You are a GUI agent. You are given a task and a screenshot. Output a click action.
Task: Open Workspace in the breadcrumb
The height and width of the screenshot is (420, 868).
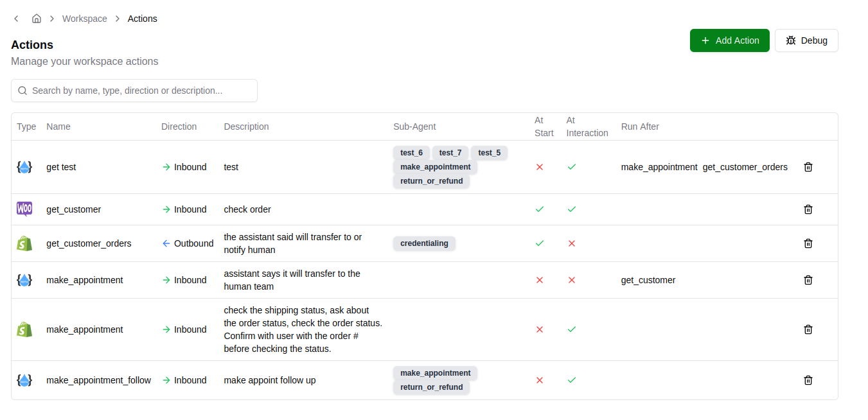85,19
